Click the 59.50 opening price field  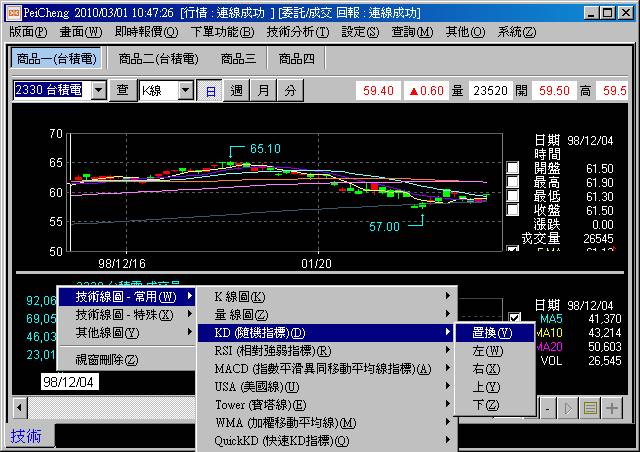[x=554, y=90]
